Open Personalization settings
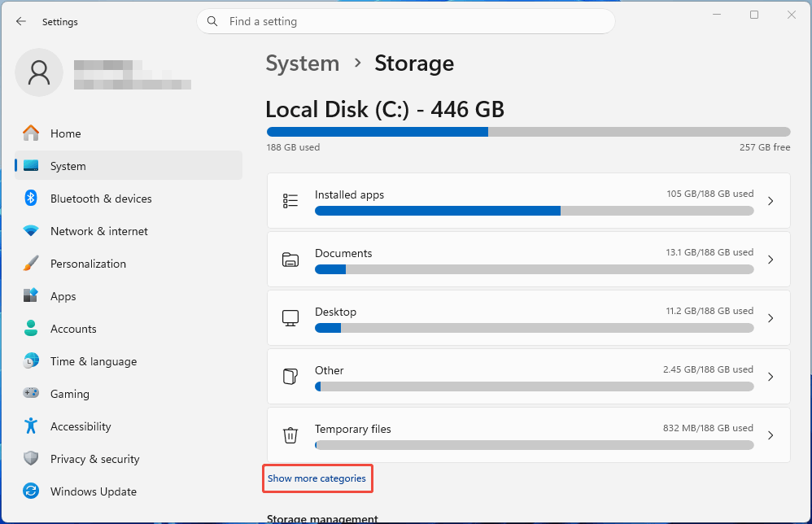 129,264
